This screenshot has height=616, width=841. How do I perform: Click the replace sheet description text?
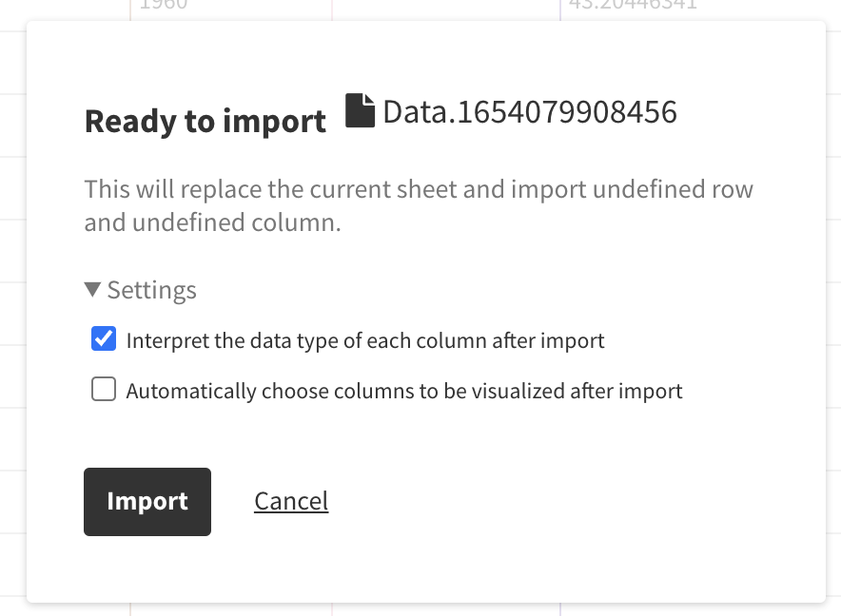click(x=419, y=204)
